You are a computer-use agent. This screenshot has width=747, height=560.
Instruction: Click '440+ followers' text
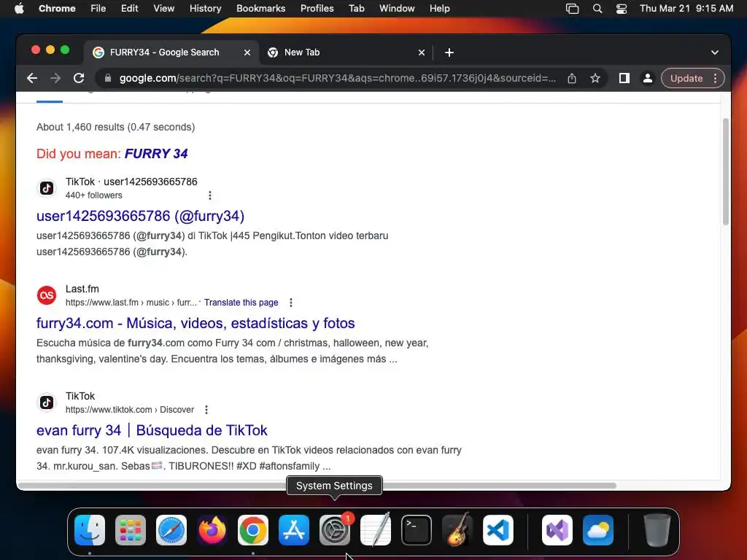pos(94,195)
